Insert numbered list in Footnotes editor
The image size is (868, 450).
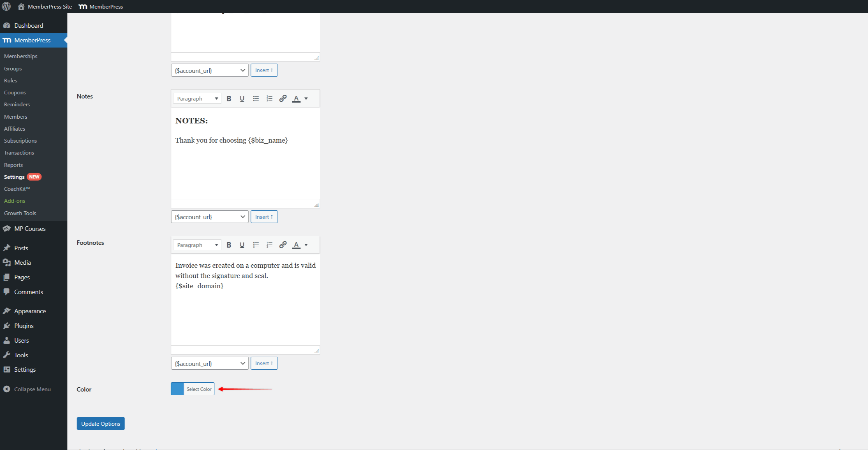coord(270,245)
